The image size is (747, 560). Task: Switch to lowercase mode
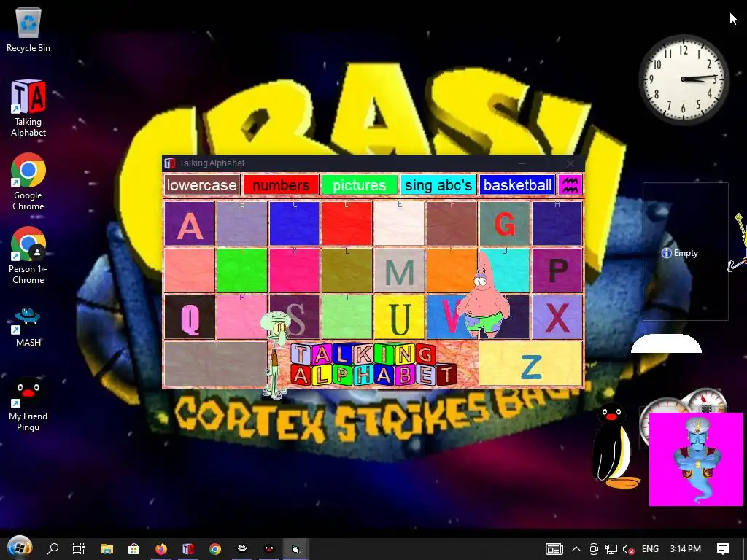click(202, 184)
